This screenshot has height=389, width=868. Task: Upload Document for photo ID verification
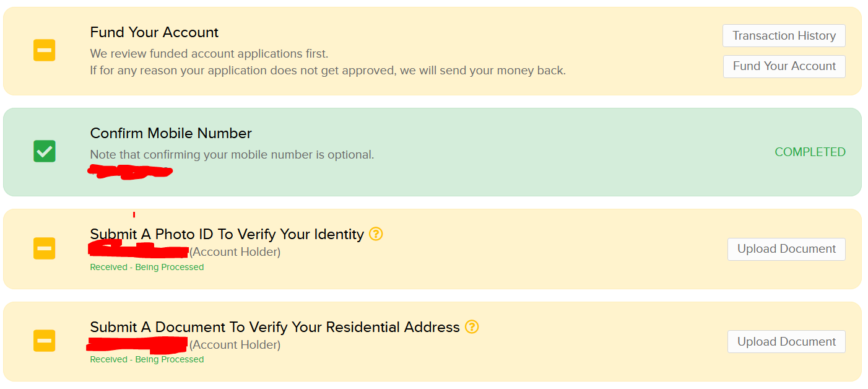(x=786, y=249)
